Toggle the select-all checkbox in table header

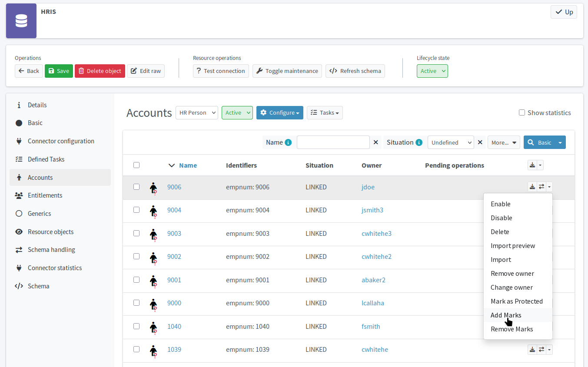coord(136,165)
